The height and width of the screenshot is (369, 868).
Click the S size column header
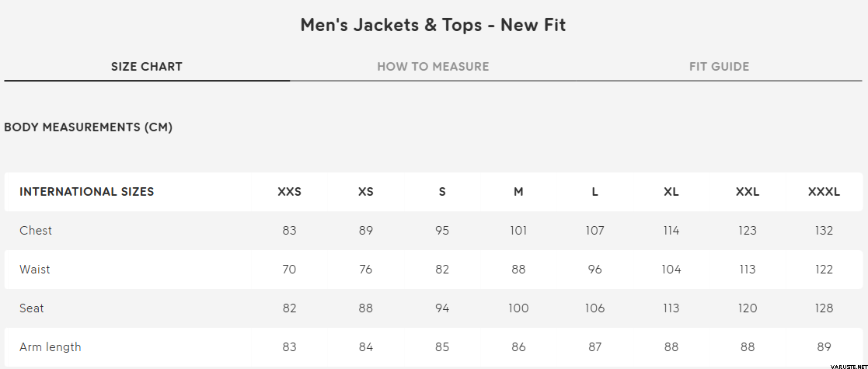click(x=442, y=192)
